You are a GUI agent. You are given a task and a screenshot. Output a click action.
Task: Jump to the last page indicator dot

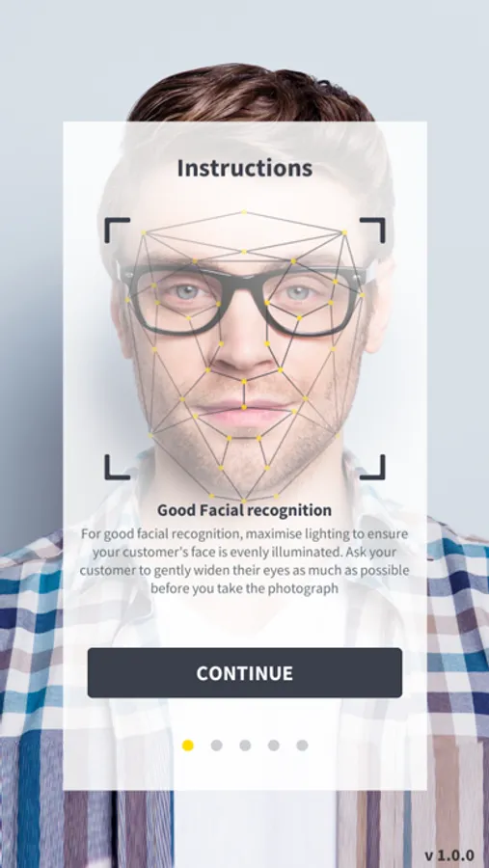tap(302, 746)
